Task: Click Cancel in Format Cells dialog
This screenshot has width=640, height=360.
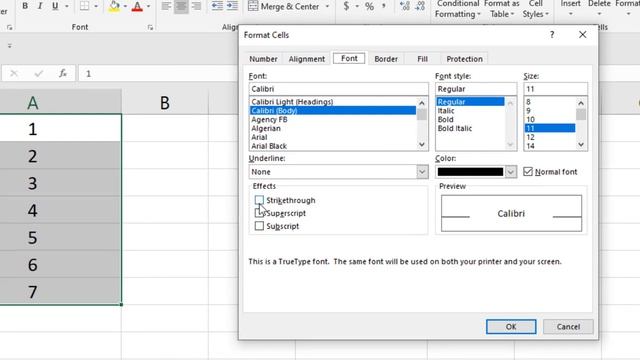Action: click(x=568, y=327)
